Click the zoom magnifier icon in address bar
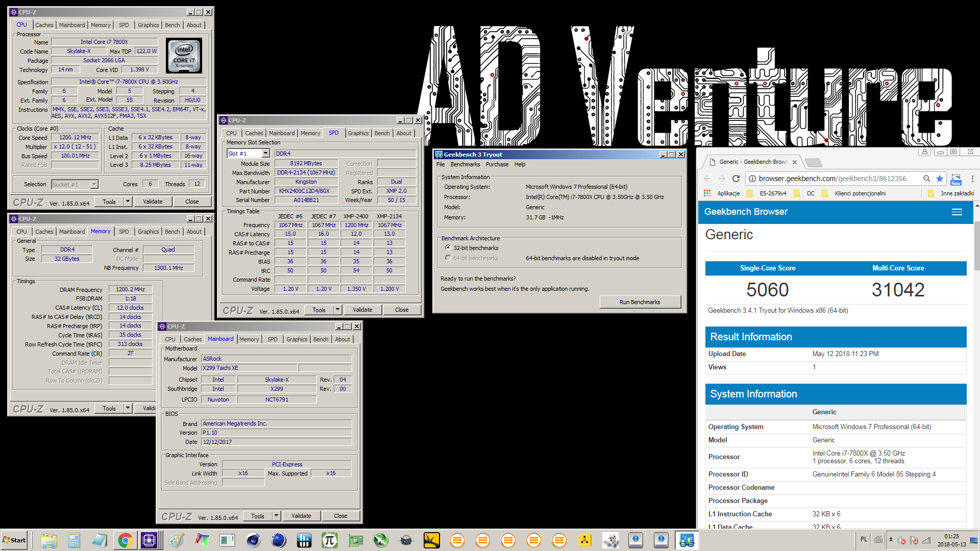Screen dimensions: 980x551 (926, 179)
